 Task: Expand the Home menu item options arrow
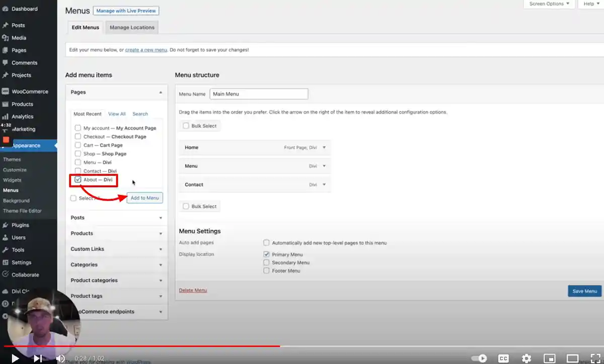(x=324, y=147)
